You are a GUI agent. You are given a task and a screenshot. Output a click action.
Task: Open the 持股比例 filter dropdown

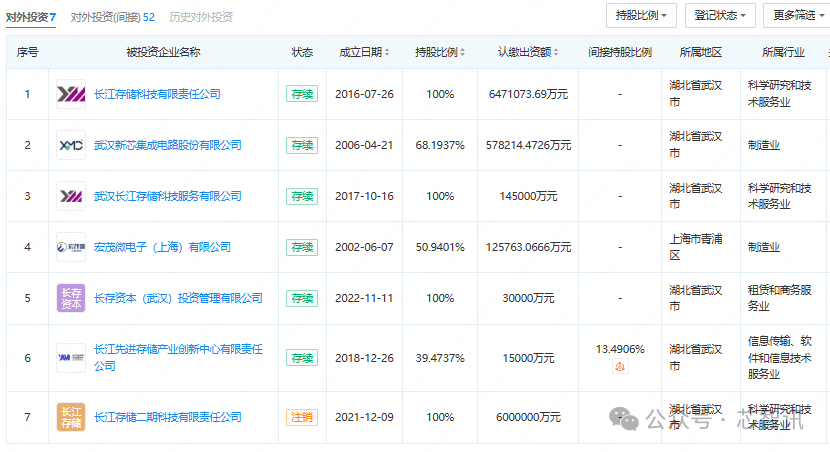tap(641, 15)
